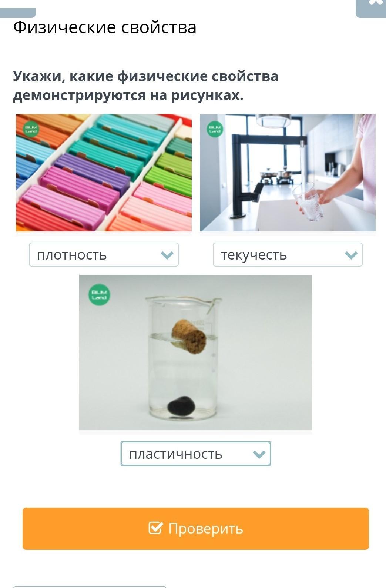Click the chevron arrow of пластичность dropdown
This screenshot has height=588, width=386.
(x=259, y=454)
